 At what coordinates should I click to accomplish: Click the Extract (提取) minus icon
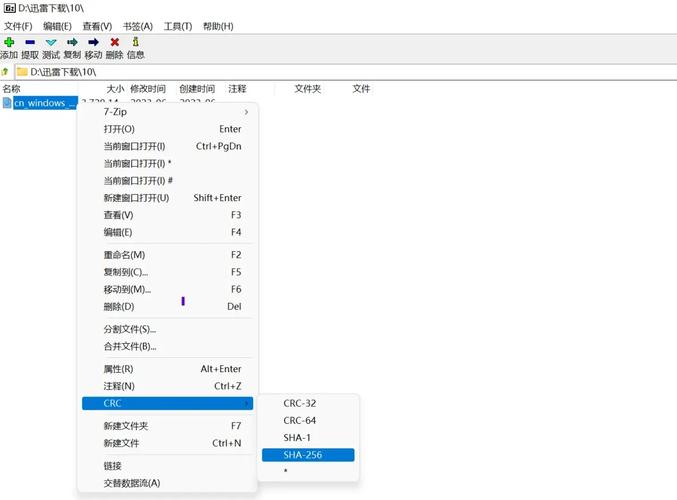[x=30, y=42]
